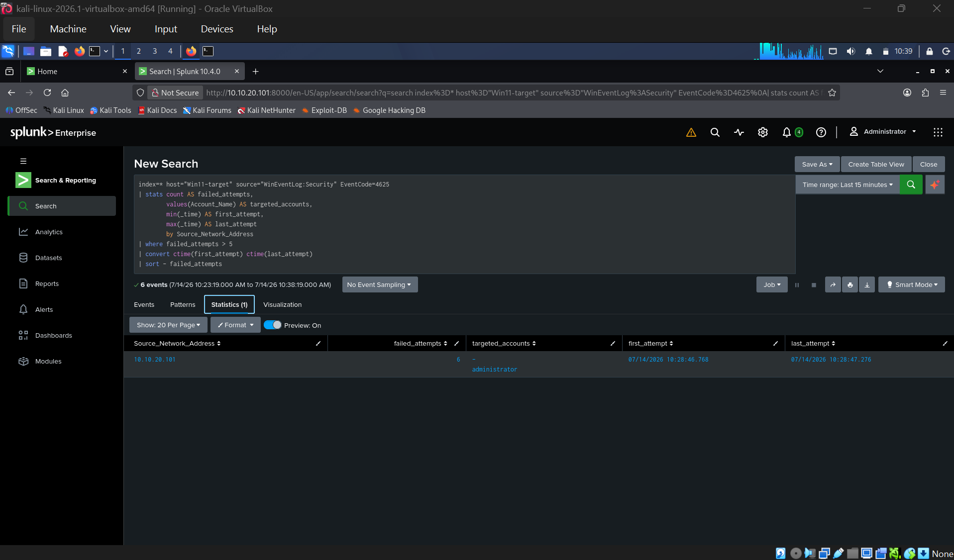Open Splunk settings gear icon
Viewport: 954px width, 560px height.
[x=762, y=132]
